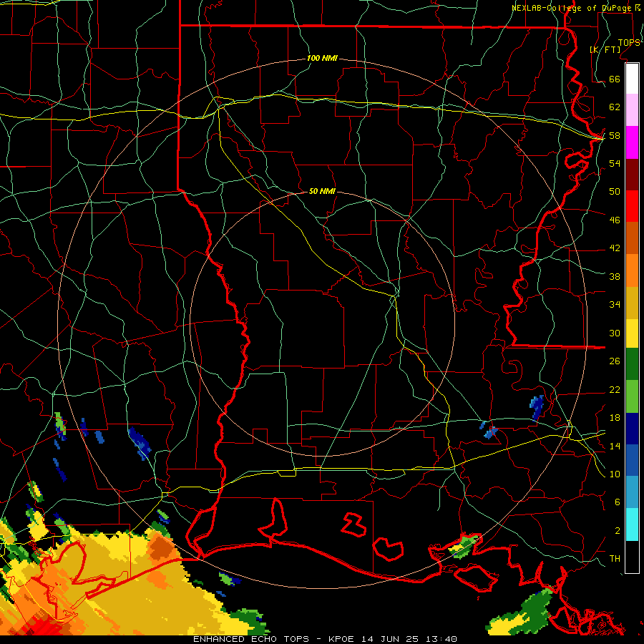The height and width of the screenshot is (644, 644).
Task: Click the 'TH' threshold label
Action: coord(615,559)
